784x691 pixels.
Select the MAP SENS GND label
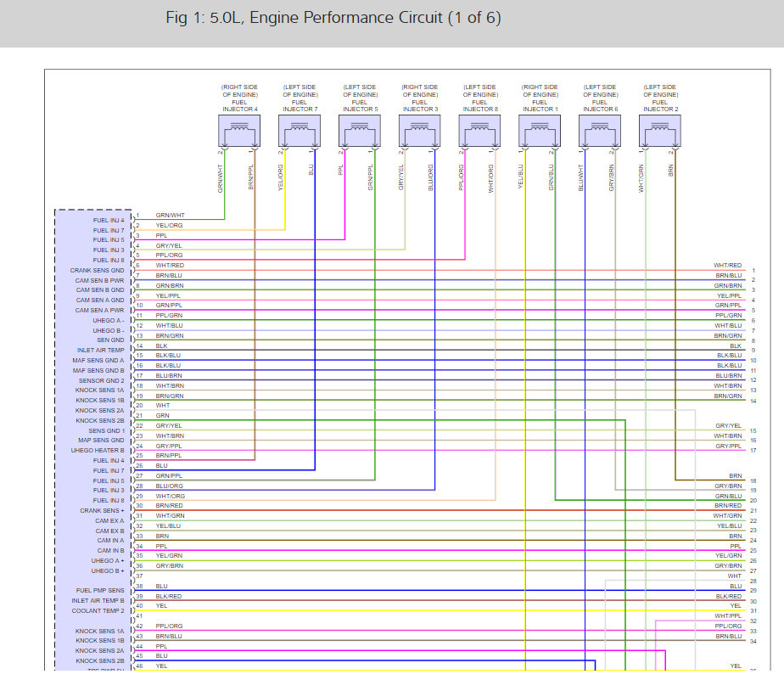coord(101,441)
